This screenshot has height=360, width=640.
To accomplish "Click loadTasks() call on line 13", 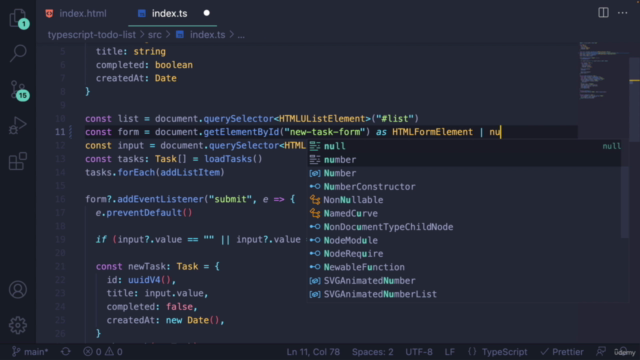I will (233, 159).
